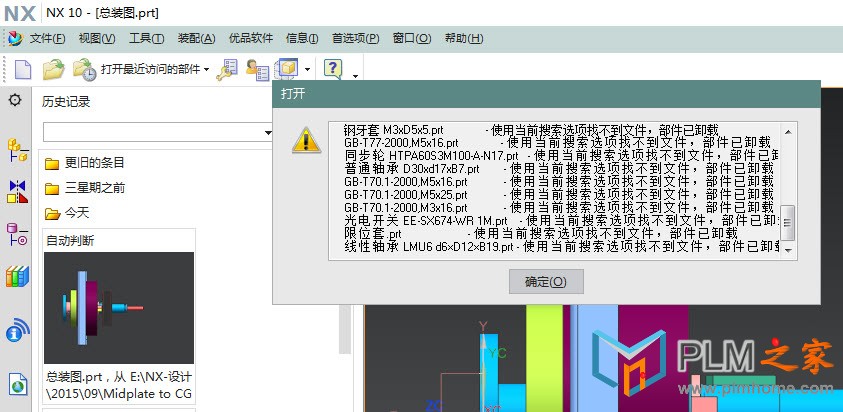The width and height of the screenshot is (843, 412).
Task: Click the message list scroll up arrow
Action: (x=788, y=132)
